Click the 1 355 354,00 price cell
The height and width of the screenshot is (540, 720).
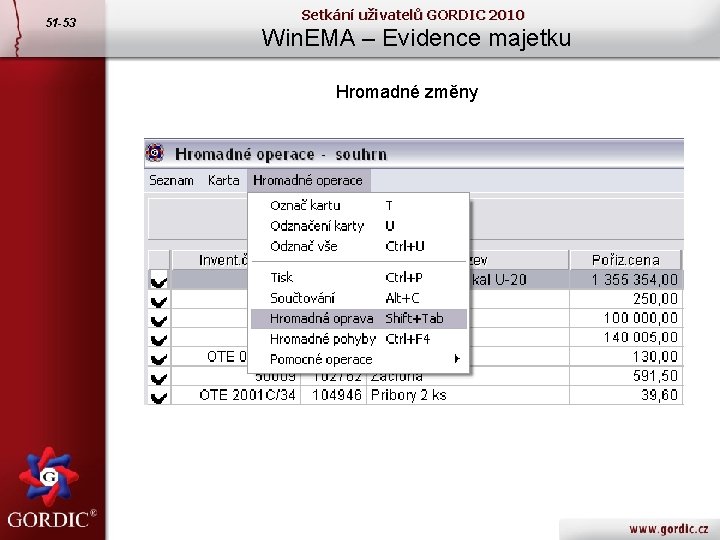(626, 280)
